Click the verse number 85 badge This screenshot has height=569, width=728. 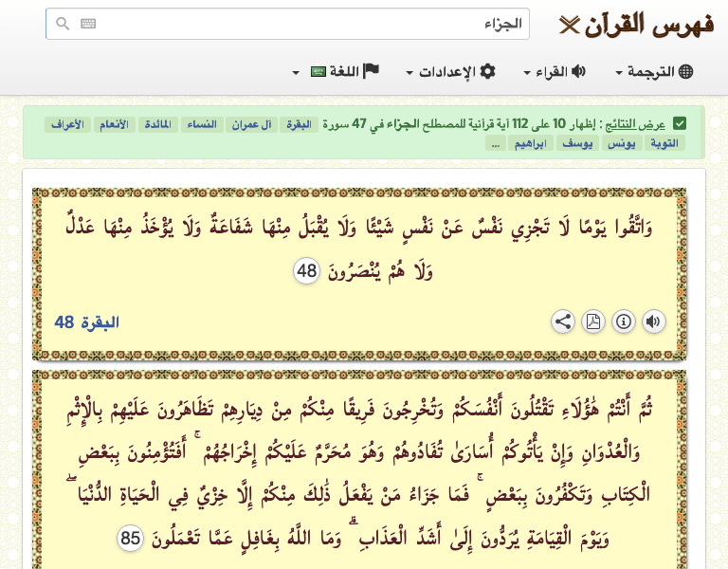[x=130, y=539]
